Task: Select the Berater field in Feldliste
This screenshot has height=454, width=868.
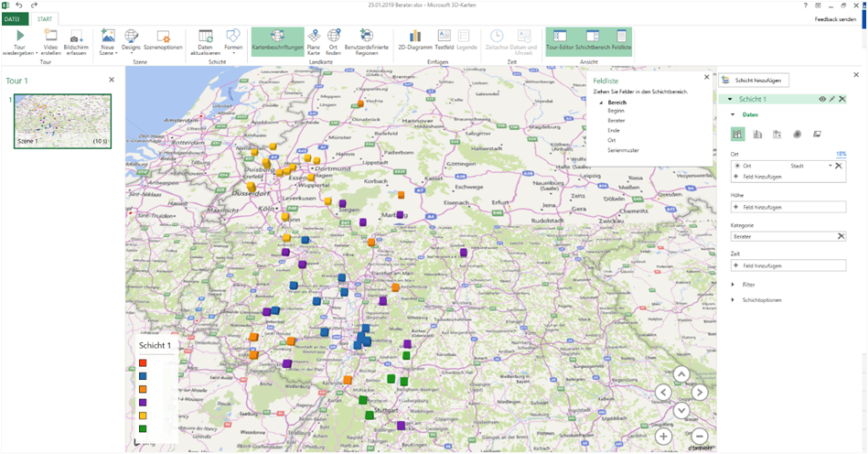Action: click(x=616, y=120)
